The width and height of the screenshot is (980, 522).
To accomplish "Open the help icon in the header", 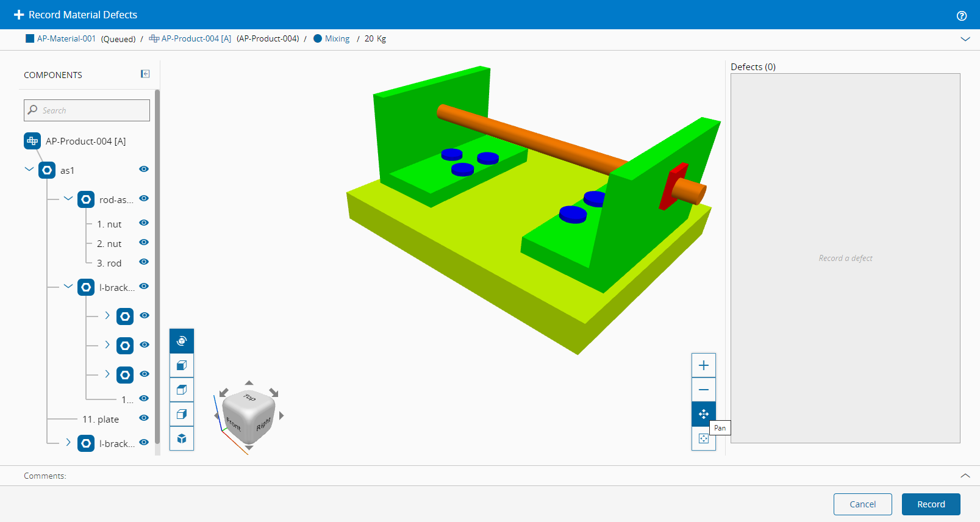I will click(962, 15).
